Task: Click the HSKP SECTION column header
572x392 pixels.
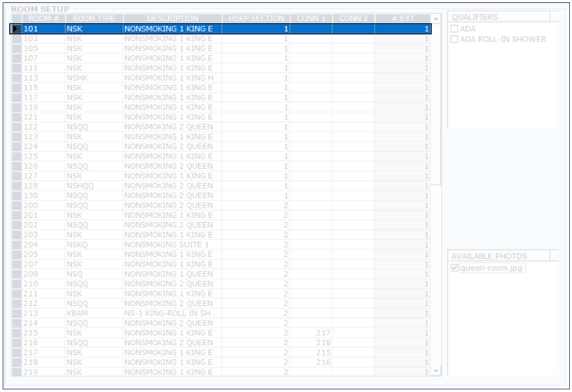Action: pos(256,19)
